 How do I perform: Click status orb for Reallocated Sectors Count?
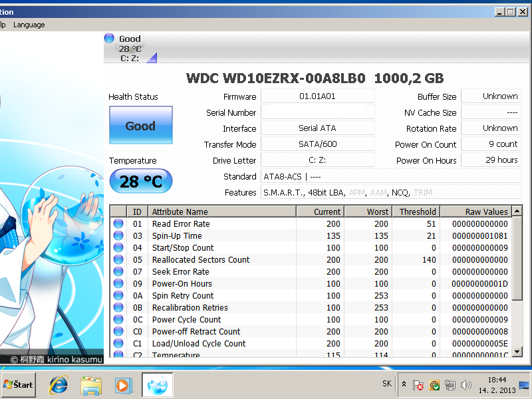(118, 259)
